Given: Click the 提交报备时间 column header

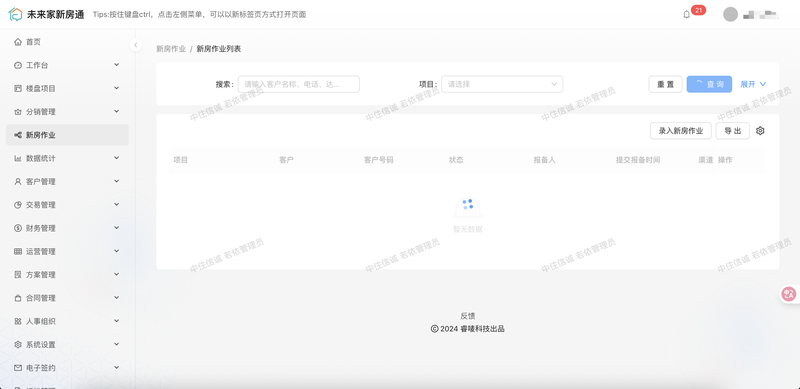Looking at the screenshot, I should coord(638,160).
